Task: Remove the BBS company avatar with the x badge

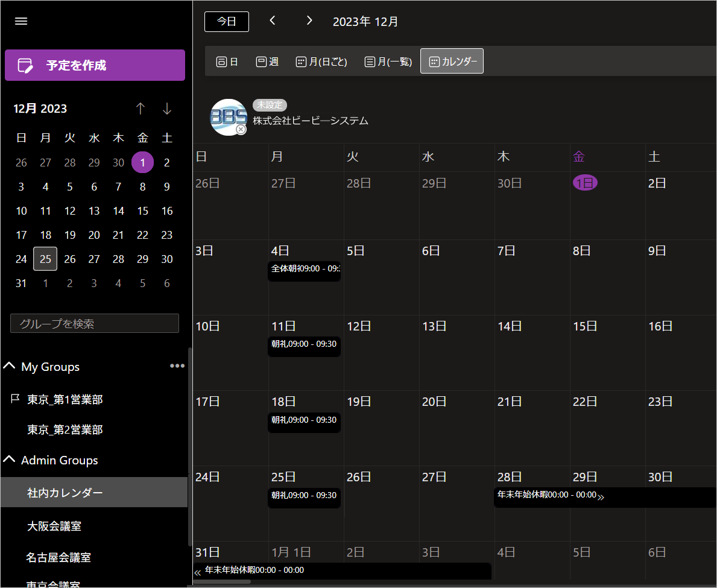Action: click(241, 130)
